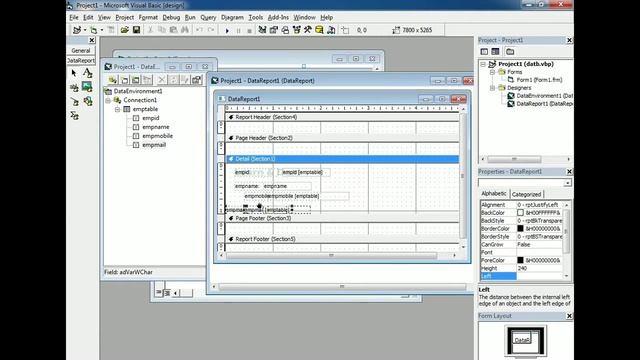The width and height of the screenshot is (640, 360).
Task: Open the File menu
Action: click(x=74, y=17)
